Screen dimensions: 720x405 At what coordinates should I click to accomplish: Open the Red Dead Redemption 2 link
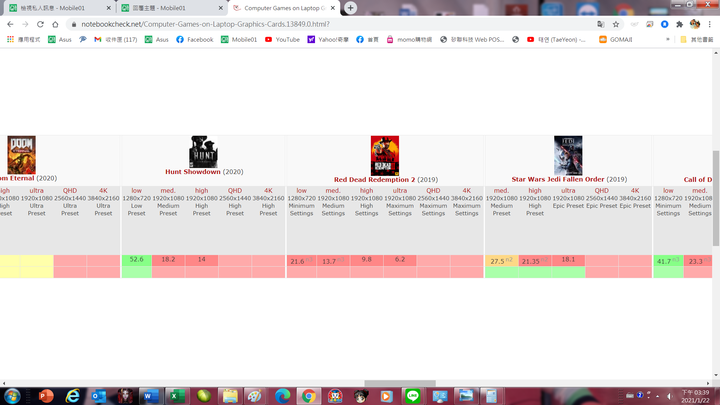[x=375, y=180]
